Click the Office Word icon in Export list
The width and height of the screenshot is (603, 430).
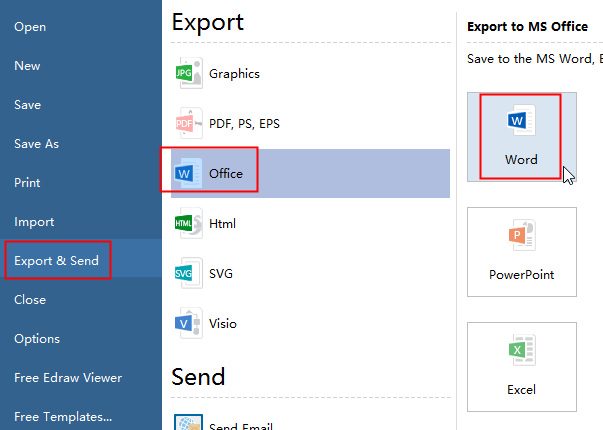[188, 173]
